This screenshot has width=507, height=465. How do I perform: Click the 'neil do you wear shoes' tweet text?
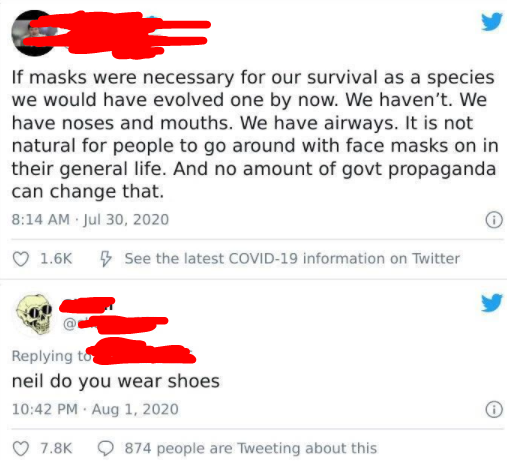point(116,381)
